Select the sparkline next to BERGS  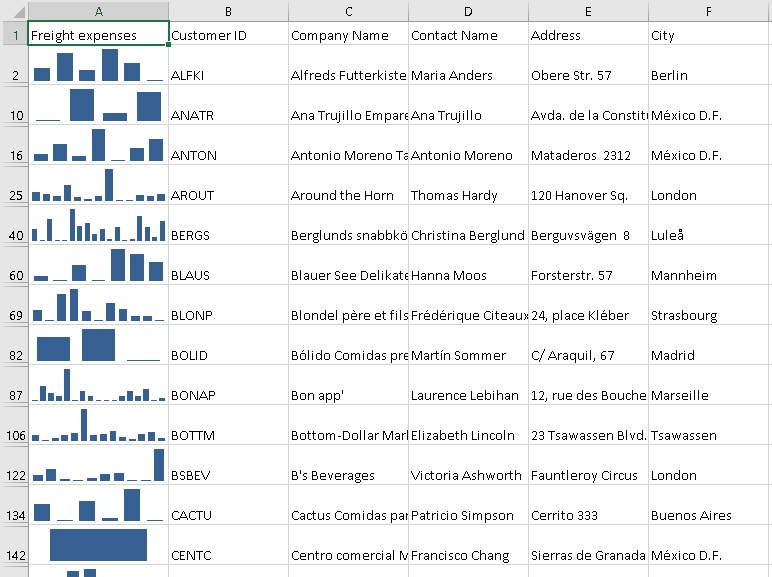(x=98, y=226)
